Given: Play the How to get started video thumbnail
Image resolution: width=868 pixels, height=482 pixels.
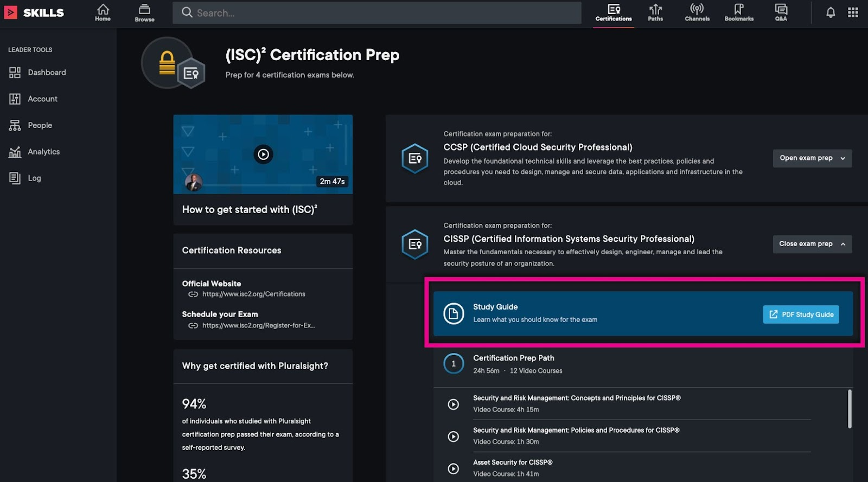Looking at the screenshot, I should tap(263, 155).
